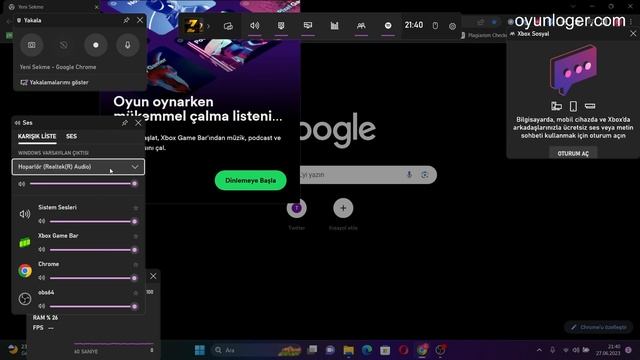
Task: Close the performance widget
Action: tap(153, 276)
